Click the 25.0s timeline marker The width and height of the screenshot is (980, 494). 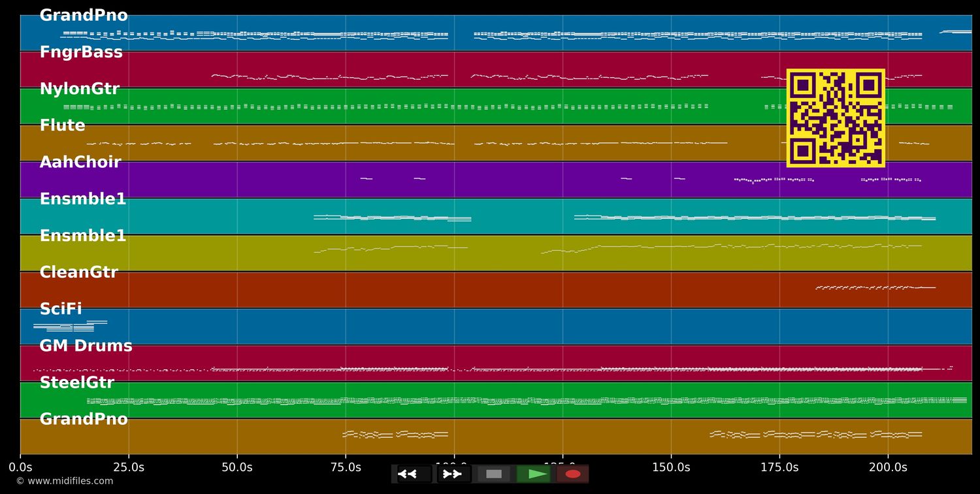[x=129, y=467]
